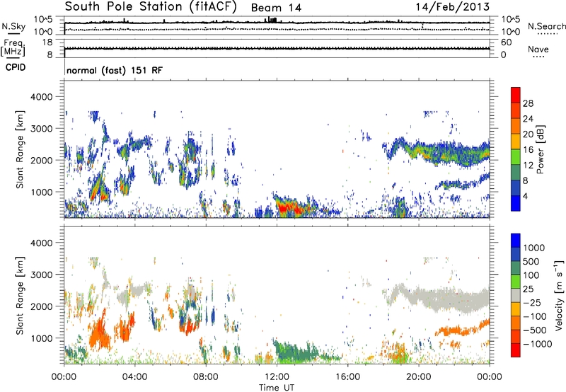
Task: Click the "South Pole Station (fitACF)" title
Action: coord(151,7)
